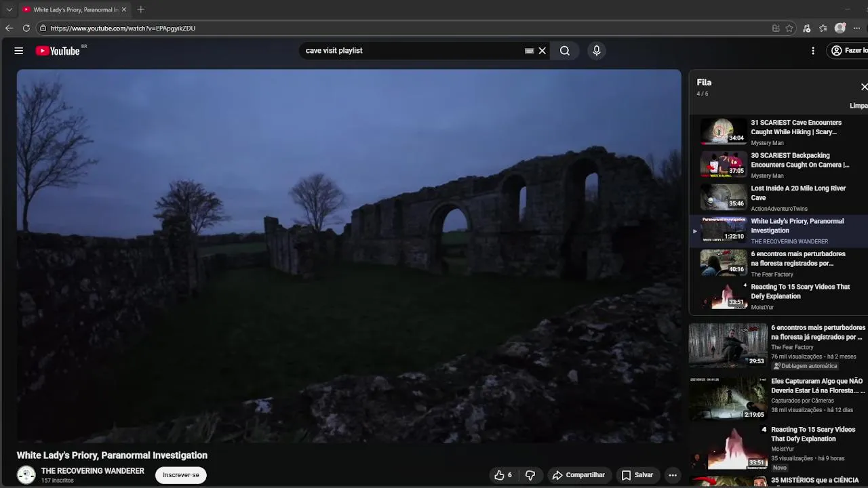Share the video via Compartilhar
Viewport: 868px width, 488px height.
(578, 475)
